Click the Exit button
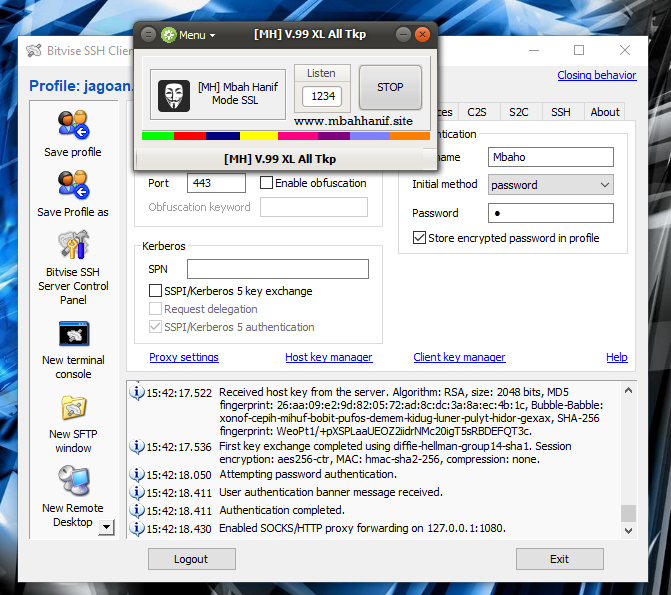 click(560, 559)
